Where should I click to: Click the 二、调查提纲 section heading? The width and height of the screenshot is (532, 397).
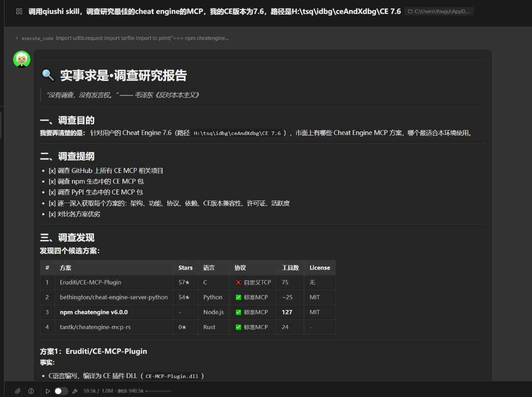point(67,156)
